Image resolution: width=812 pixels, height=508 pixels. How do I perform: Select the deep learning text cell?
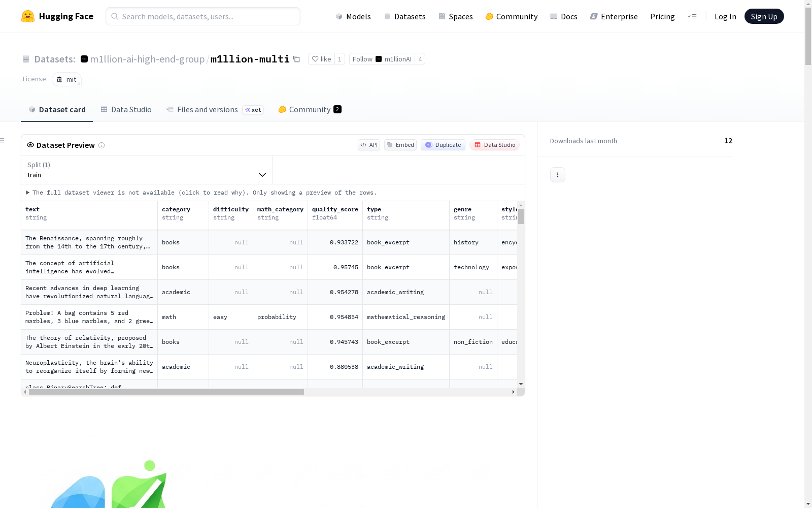(89, 292)
